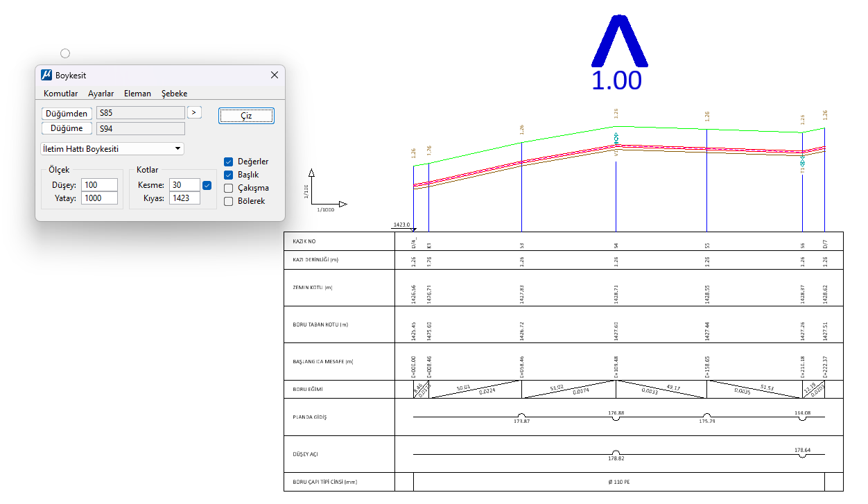868x504 pixels.
Task: Click the 176.88 plan angle value
Action: pos(616,413)
